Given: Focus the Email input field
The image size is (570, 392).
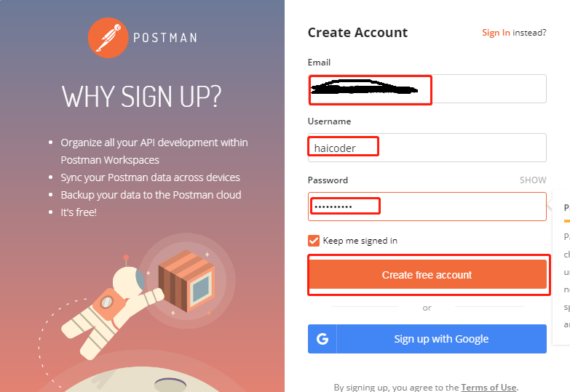Looking at the screenshot, I should (427, 89).
